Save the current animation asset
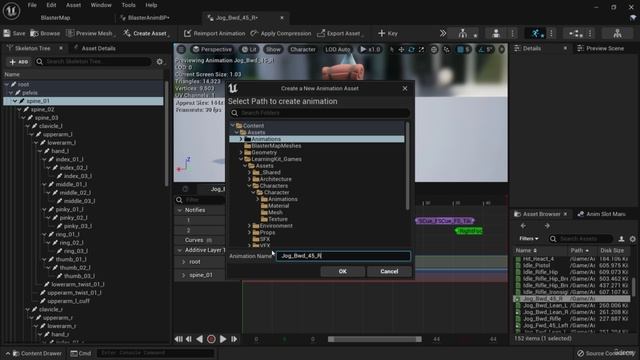640x360 pixels. tap(15, 33)
